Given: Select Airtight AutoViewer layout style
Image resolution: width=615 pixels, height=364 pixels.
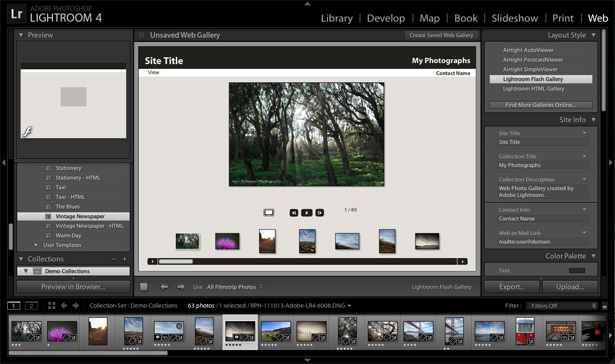Looking at the screenshot, I should pos(528,50).
